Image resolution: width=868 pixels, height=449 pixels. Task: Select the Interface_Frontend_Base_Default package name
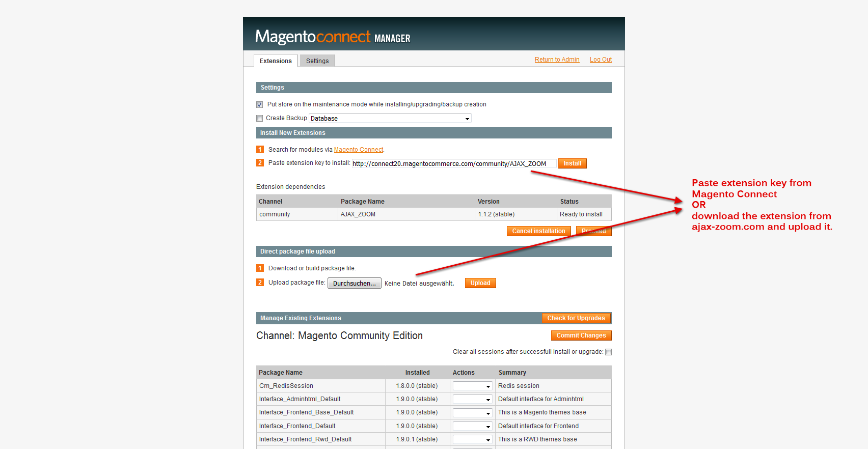pos(306,412)
